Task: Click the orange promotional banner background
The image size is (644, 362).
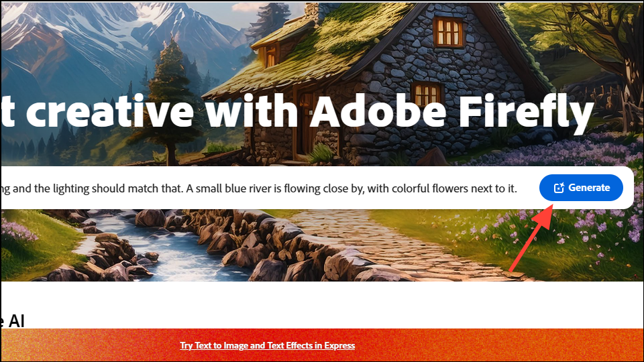Action: [493, 345]
